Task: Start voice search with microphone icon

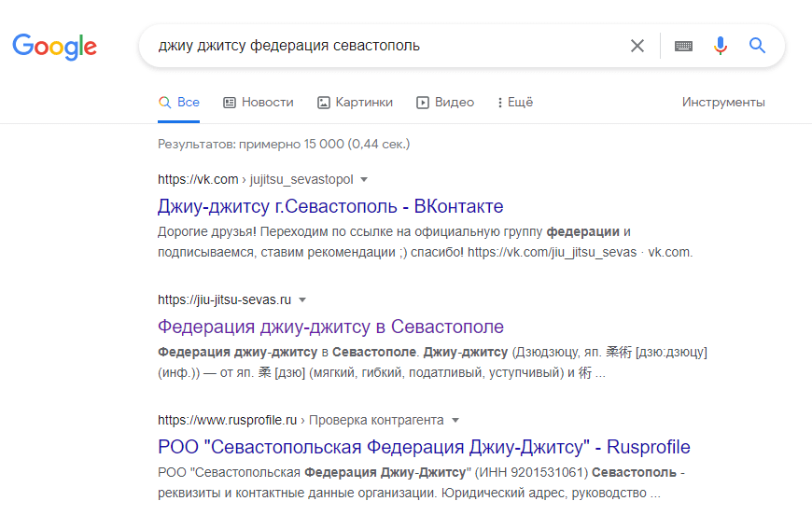Action: click(x=720, y=46)
